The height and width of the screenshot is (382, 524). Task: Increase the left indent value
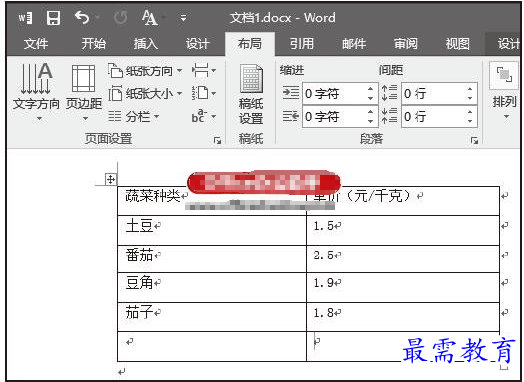pos(370,89)
